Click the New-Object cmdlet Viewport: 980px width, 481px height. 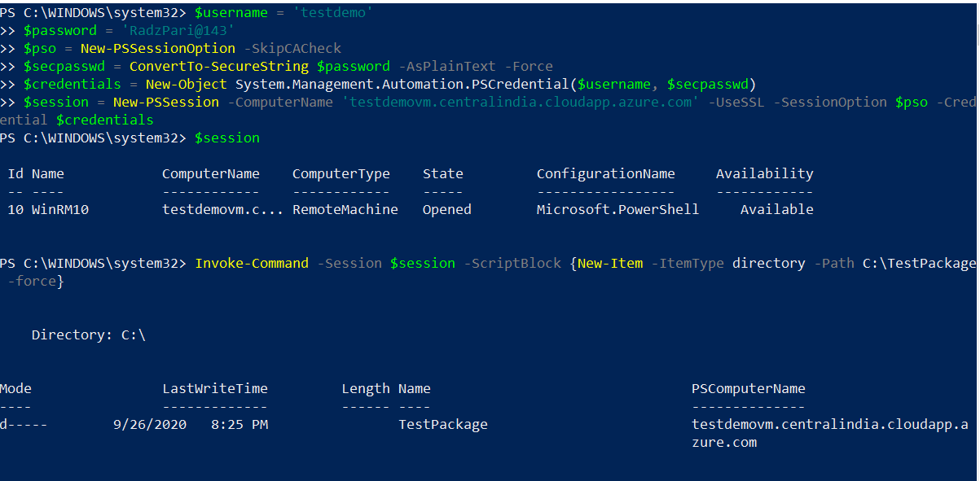coord(186,84)
